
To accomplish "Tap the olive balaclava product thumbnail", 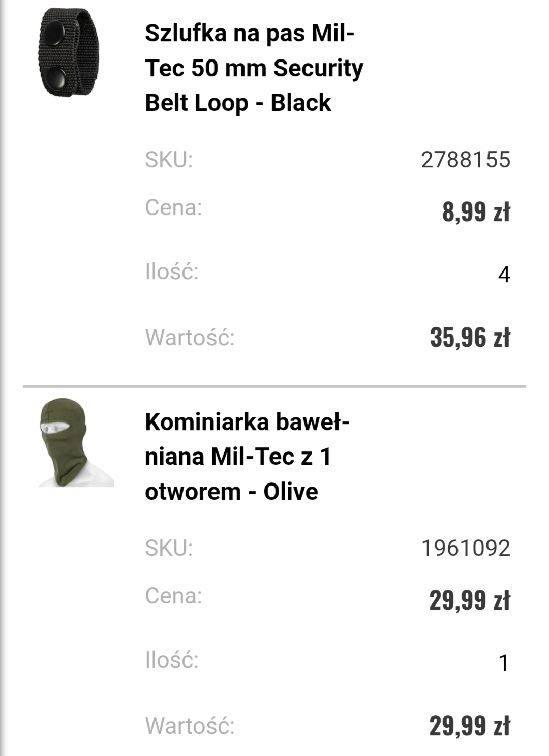I will [x=76, y=442].
